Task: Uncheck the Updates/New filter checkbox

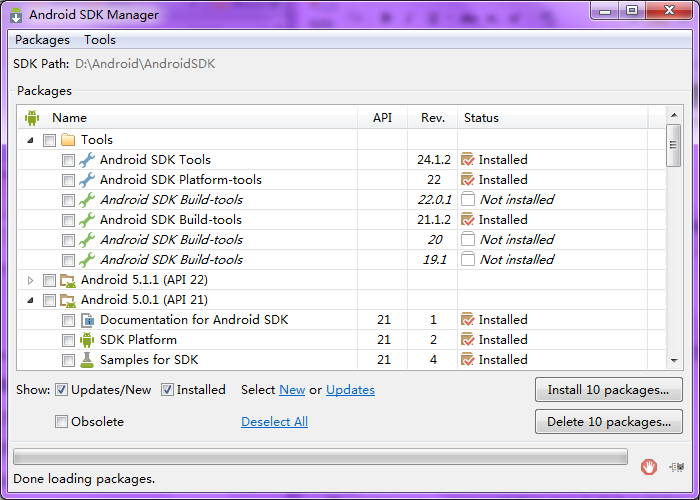Action: click(x=62, y=390)
